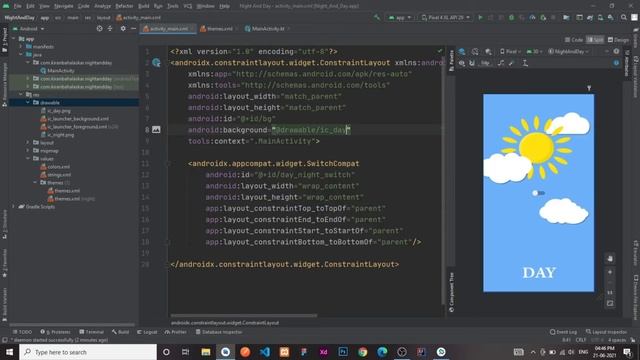Open the TODO tool window
The width and height of the screenshot is (640, 360).
click(x=22, y=332)
